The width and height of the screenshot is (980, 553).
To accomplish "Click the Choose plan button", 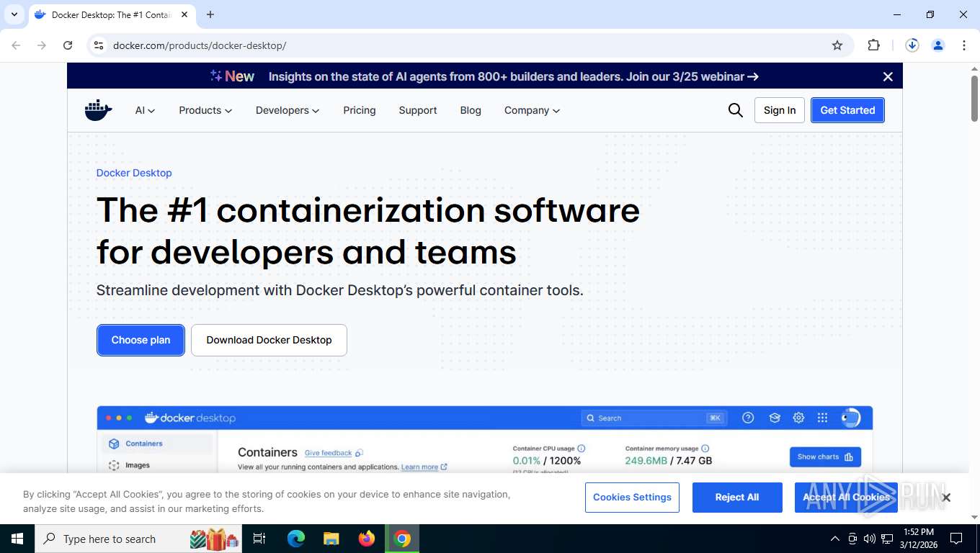I will 141,340.
